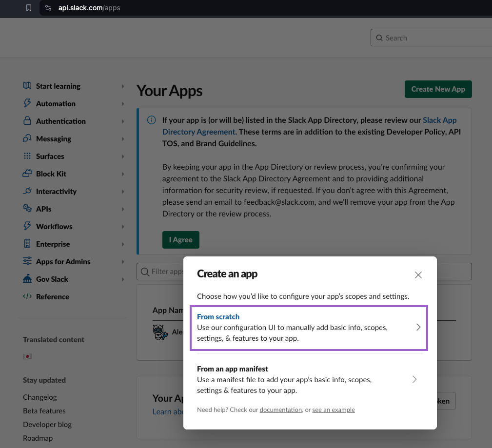Open the site info icon beside URL
Image resolution: width=492 pixels, height=448 pixels.
pos(48,8)
